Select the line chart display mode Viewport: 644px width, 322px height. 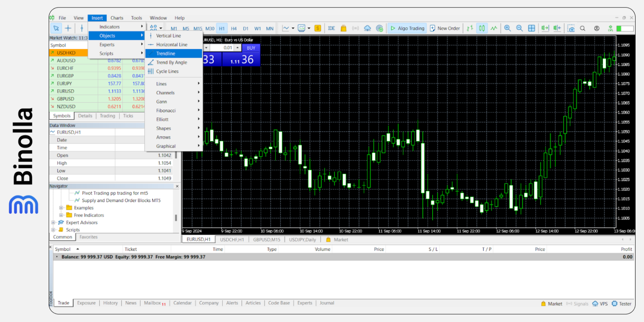pos(494,28)
